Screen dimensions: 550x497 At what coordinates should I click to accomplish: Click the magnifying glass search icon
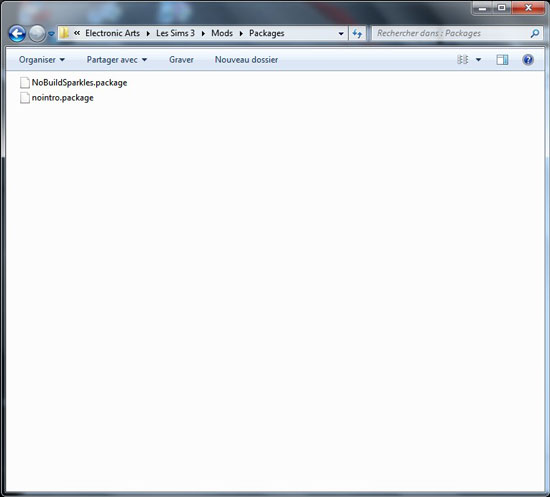click(535, 34)
